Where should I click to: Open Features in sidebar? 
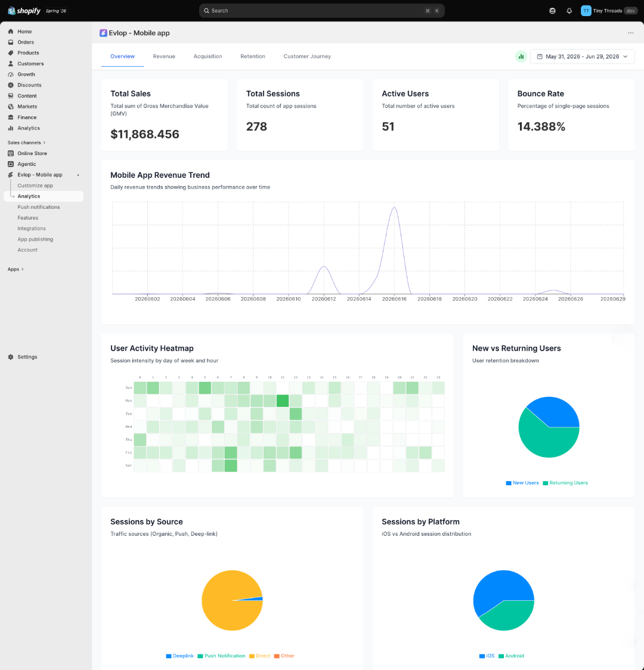pos(28,218)
